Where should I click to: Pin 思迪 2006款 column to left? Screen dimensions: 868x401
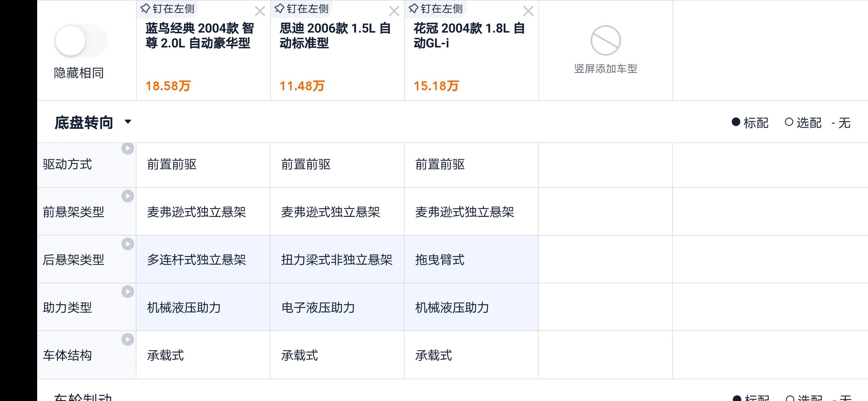pyautogui.click(x=301, y=8)
